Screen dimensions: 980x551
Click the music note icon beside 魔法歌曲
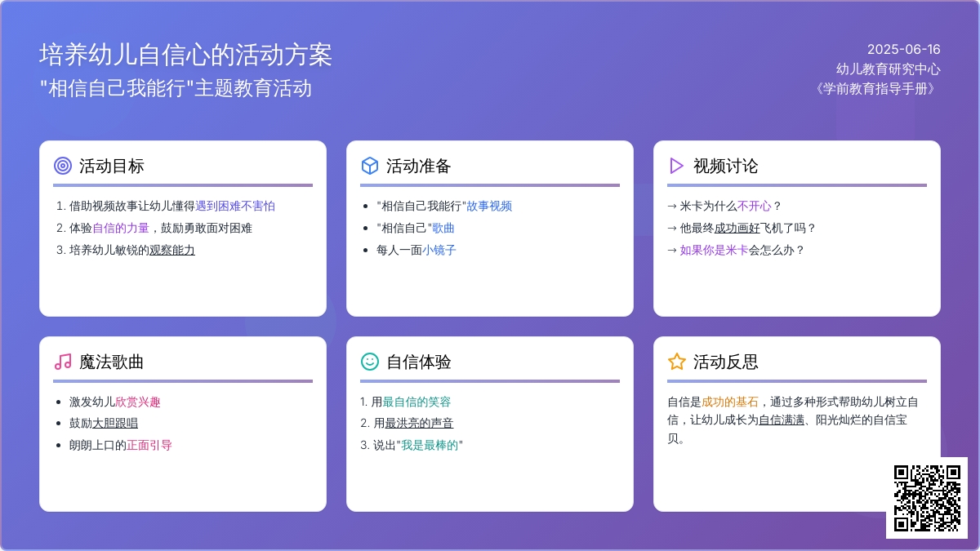(x=63, y=362)
